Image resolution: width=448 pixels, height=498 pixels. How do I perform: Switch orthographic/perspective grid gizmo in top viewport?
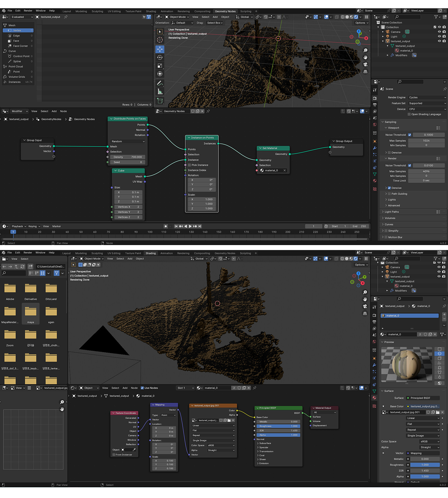365,71
